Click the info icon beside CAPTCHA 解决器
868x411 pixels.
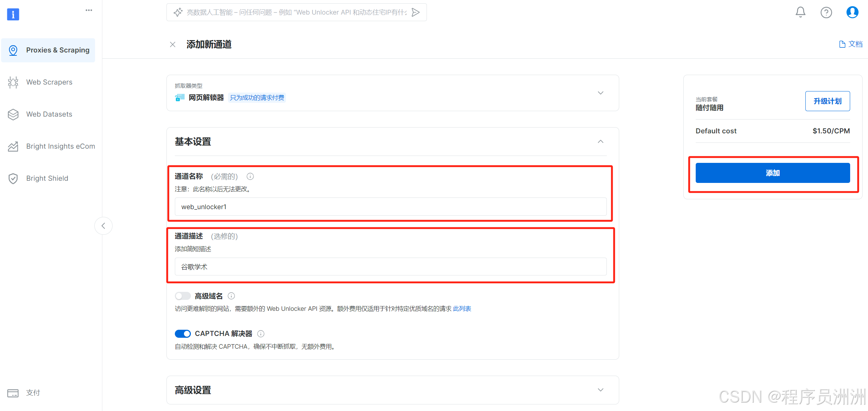[x=261, y=334]
